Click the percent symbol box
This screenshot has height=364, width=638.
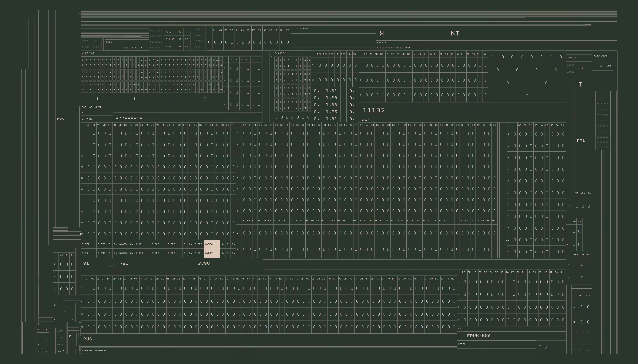click(64, 312)
